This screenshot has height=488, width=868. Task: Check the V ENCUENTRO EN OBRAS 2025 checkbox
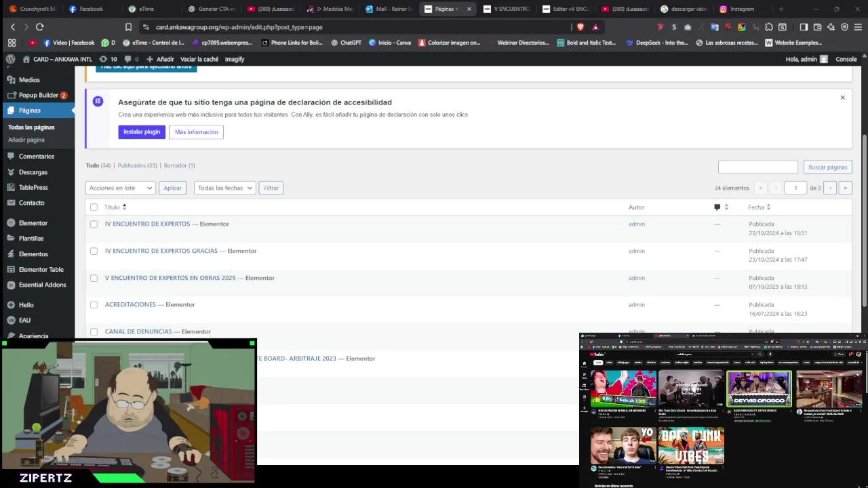94,278
